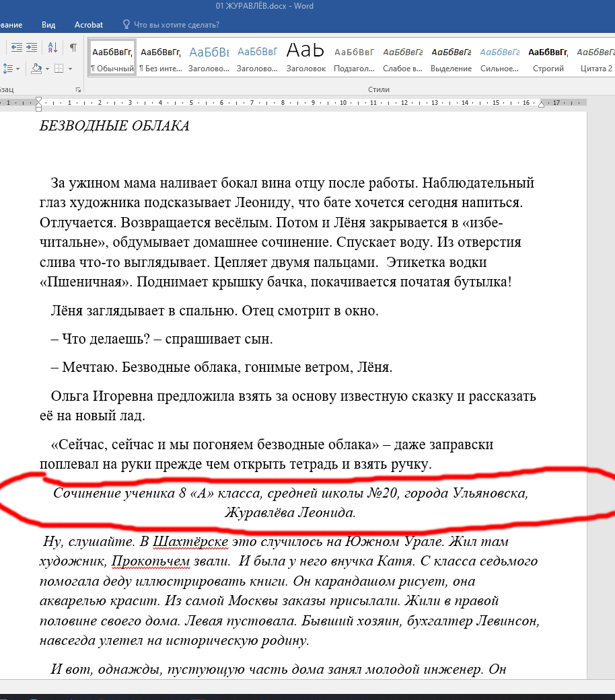Viewport: 615px width, 700px height.
Task: Click the title bar text '01 ЖУРАВЛЁВ.docx - Word'
Action: 264,6
